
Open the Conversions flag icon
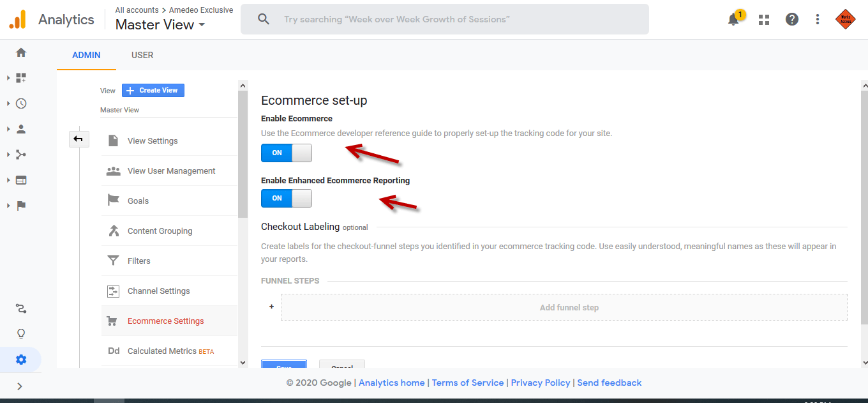(20, 205)
